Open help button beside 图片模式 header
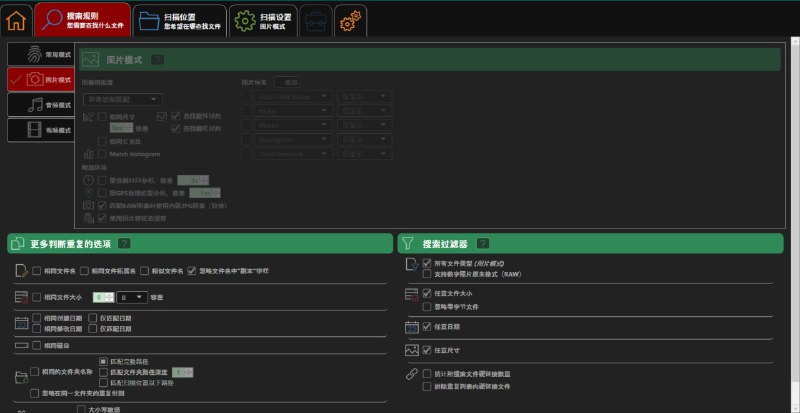The height and width of the screenshot is (413, 800). 158,60
